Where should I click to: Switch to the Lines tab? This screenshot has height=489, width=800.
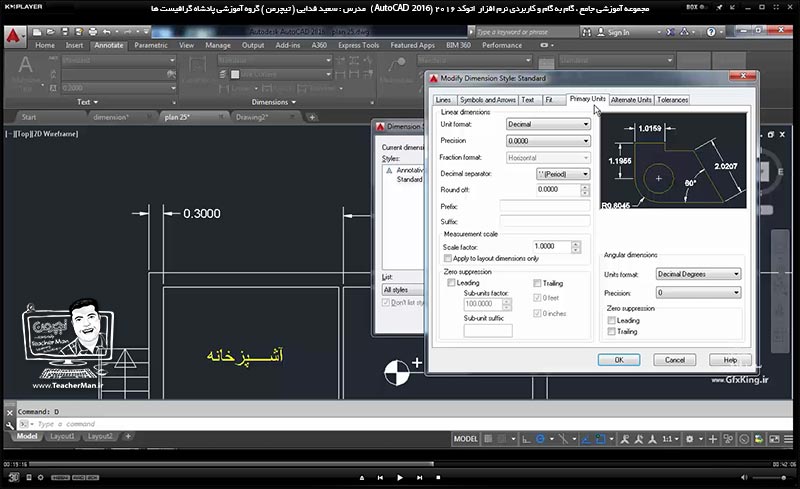443,100
